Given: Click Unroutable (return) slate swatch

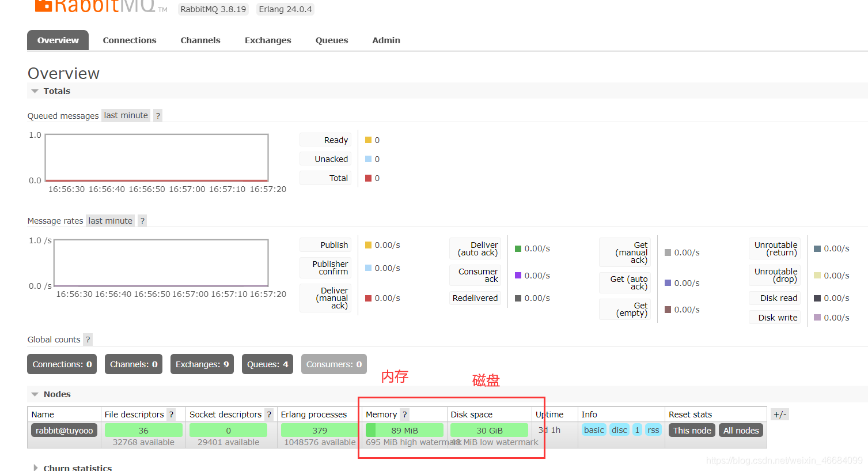Looking at the screenshot, I should (x=817, y=248).
